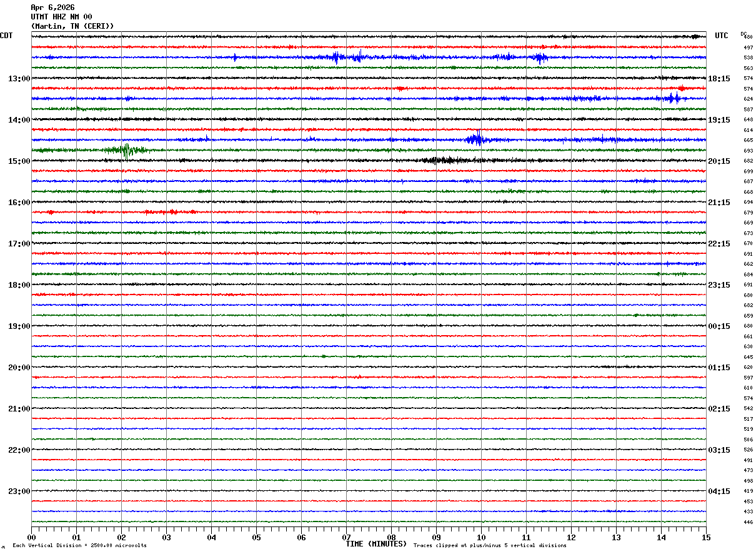
Task: Select the Apr 6,2026 date text
Action: coord(52,8)
